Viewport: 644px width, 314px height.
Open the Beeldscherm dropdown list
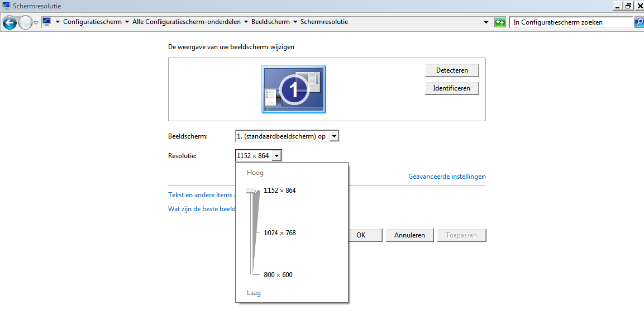[x=335, y=136]
